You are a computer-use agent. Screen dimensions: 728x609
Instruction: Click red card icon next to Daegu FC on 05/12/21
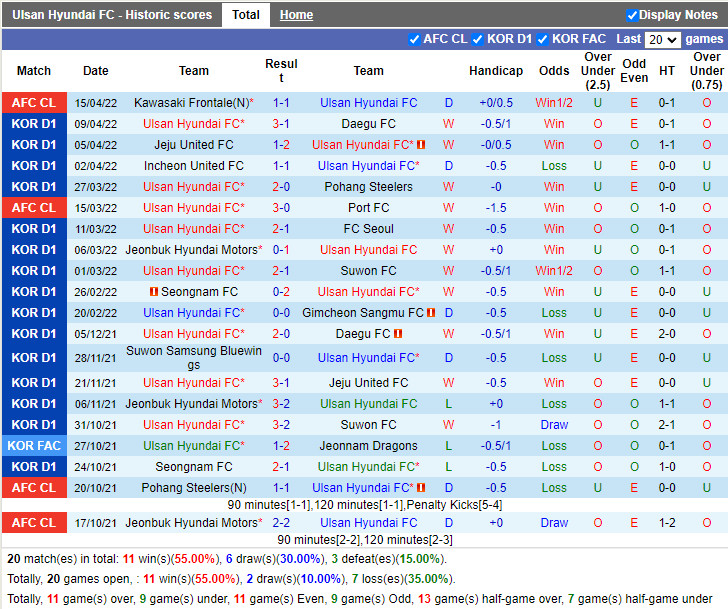(x=398, y=334)
